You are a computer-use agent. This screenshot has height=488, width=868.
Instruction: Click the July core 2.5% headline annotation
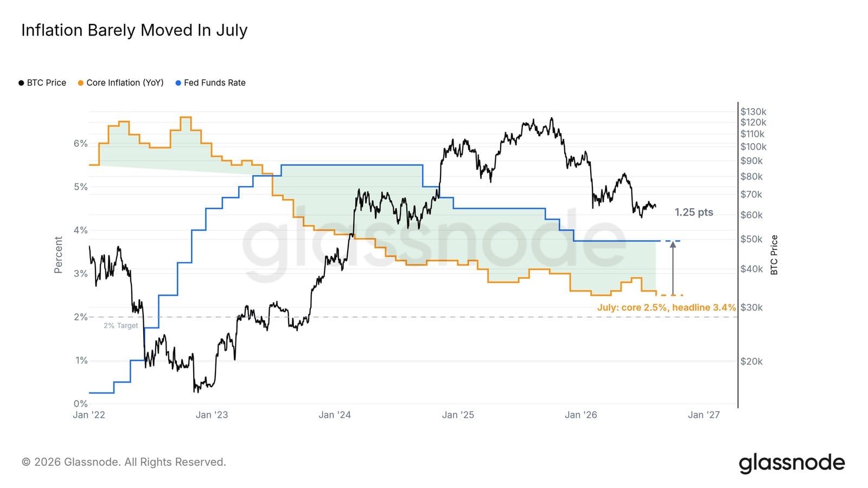[667, 307]
